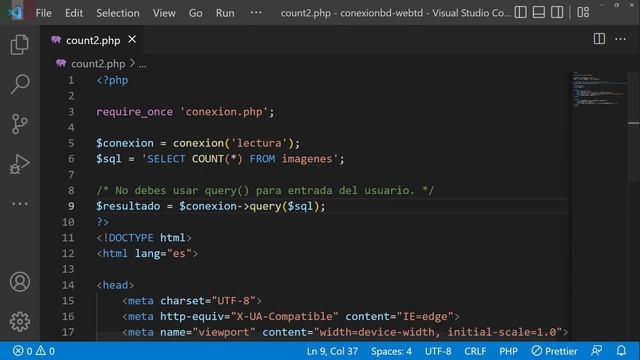Place cursor on 'conexion.php' string
Image resolution: width=640 pixels, height=360 pixels.
coord(224,112)
